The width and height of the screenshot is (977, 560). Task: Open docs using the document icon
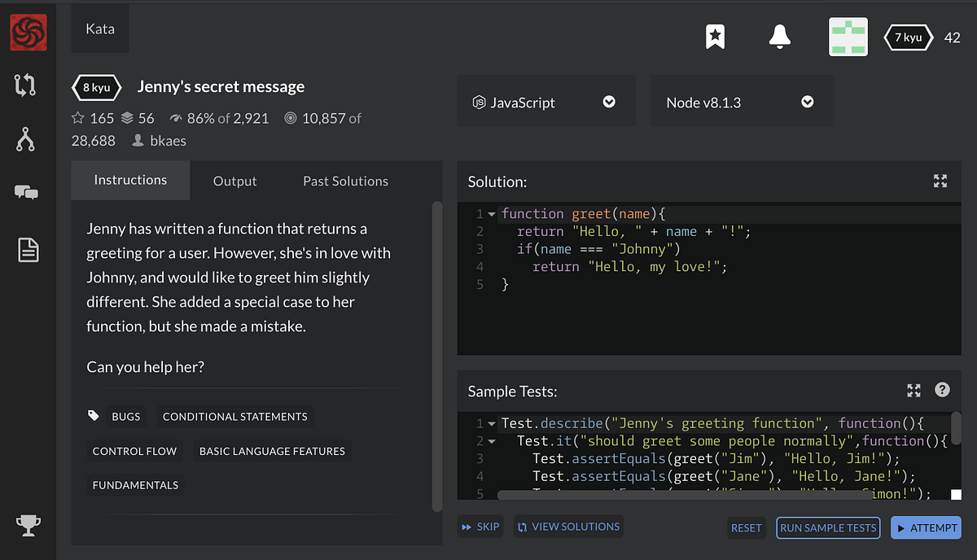[28, 250]
